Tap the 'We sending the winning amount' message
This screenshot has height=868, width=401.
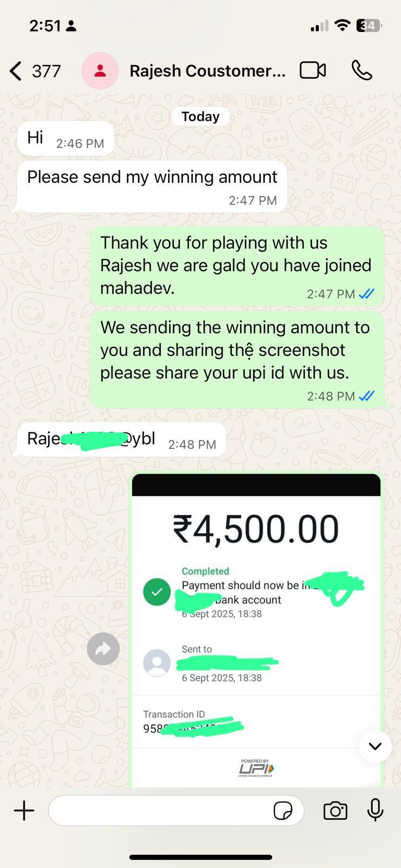pos(237,360)
